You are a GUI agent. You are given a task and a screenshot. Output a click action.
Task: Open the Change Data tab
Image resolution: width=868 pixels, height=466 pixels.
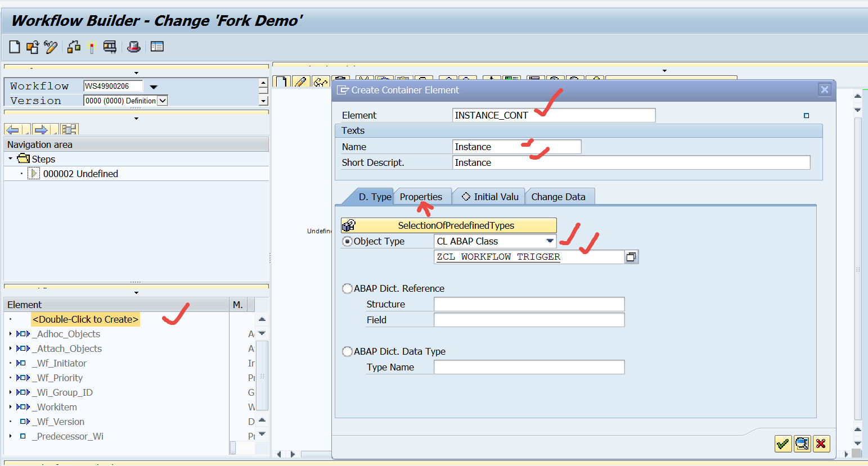[559, 196]
